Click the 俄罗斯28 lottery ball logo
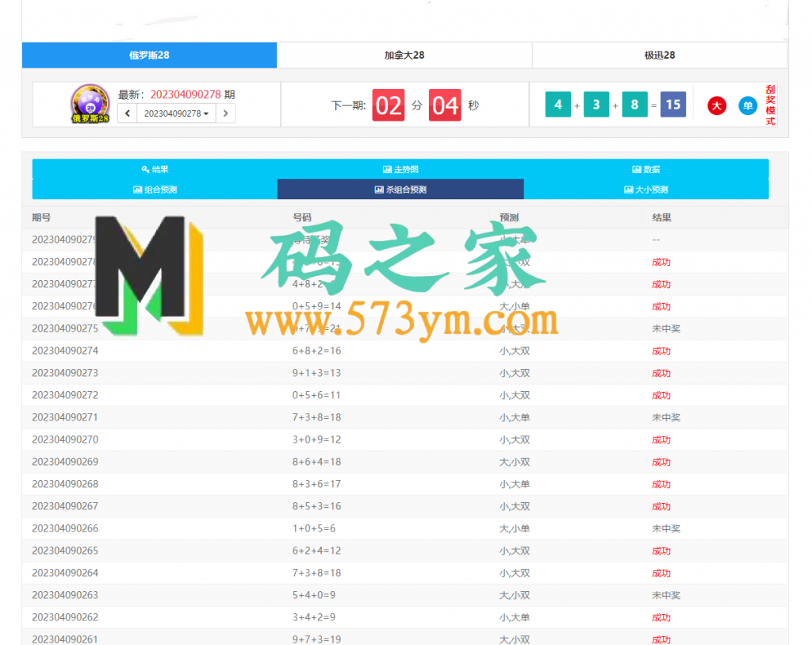The image size is (812, 645). click(90, 104)
